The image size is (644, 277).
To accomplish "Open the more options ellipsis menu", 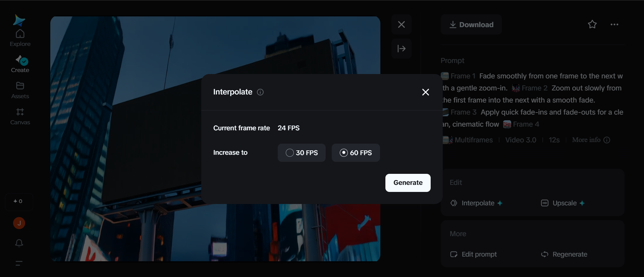I will (x=614, y=24).
